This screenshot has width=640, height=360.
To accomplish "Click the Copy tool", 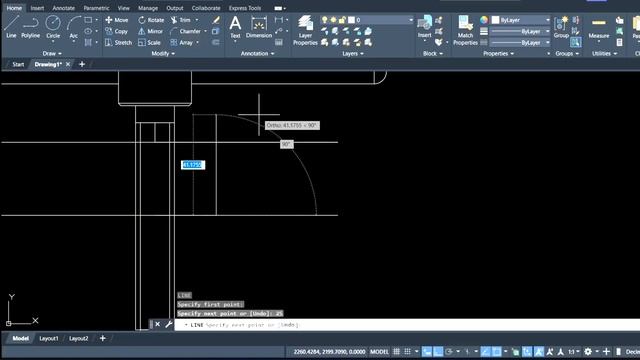I will click(x=117, y=31).
